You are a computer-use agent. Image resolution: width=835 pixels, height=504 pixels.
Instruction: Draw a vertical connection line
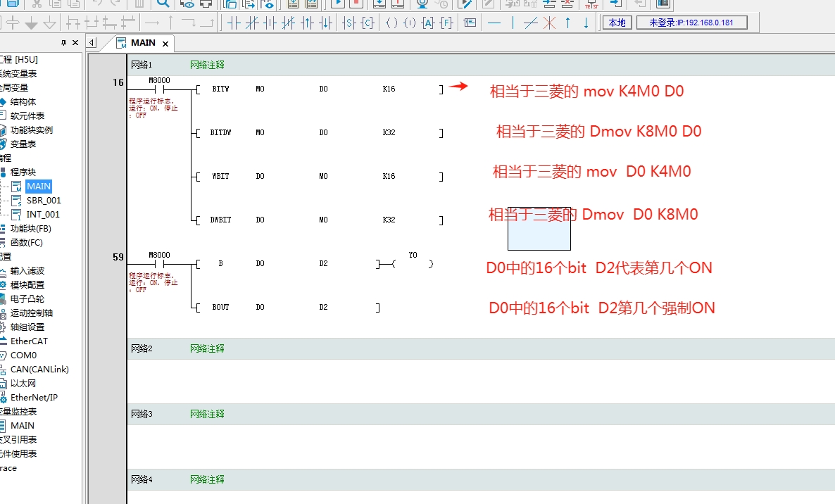pyautogui.click(x=513, y=23)
